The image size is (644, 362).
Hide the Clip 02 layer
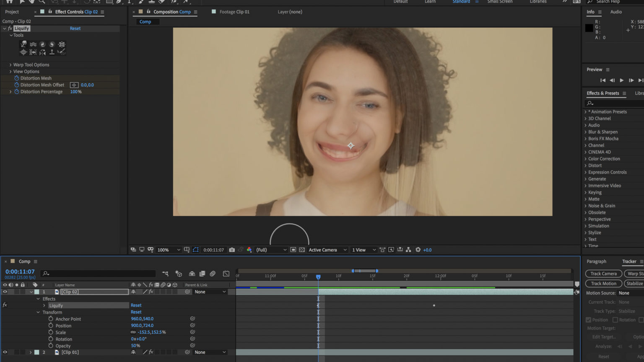(x=5, y=292)
